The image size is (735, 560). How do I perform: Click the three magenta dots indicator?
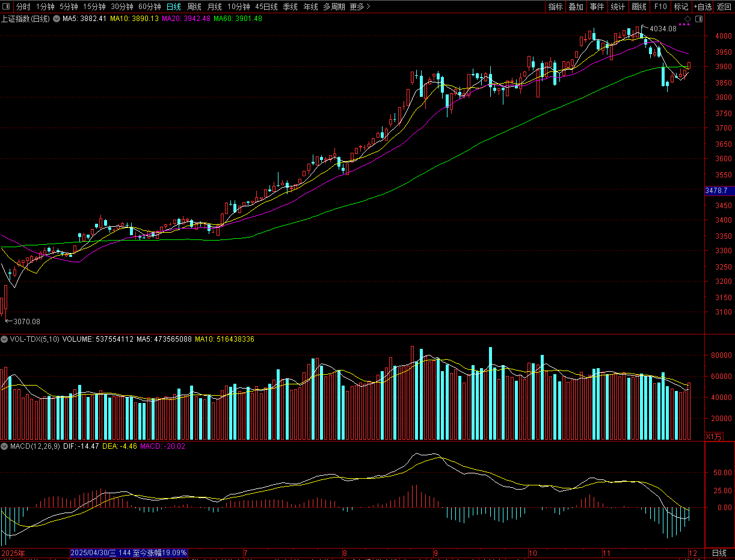tap(685, 25)
